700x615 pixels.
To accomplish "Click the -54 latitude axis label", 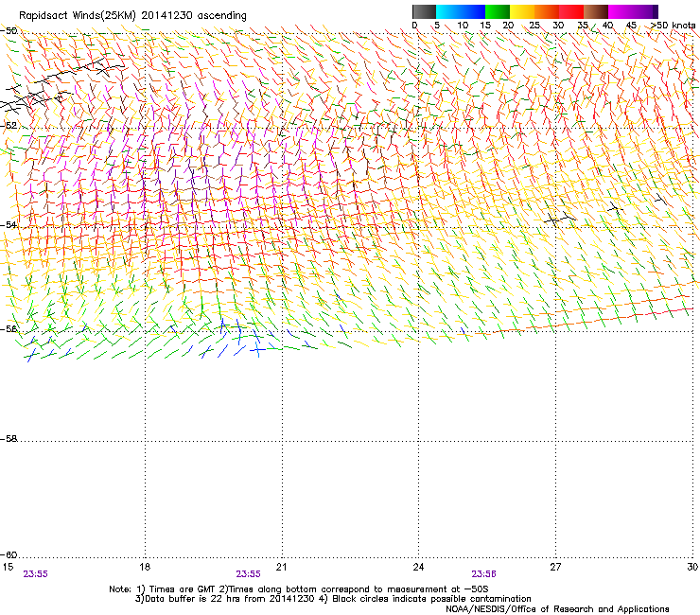I will (x=9, y=224).
